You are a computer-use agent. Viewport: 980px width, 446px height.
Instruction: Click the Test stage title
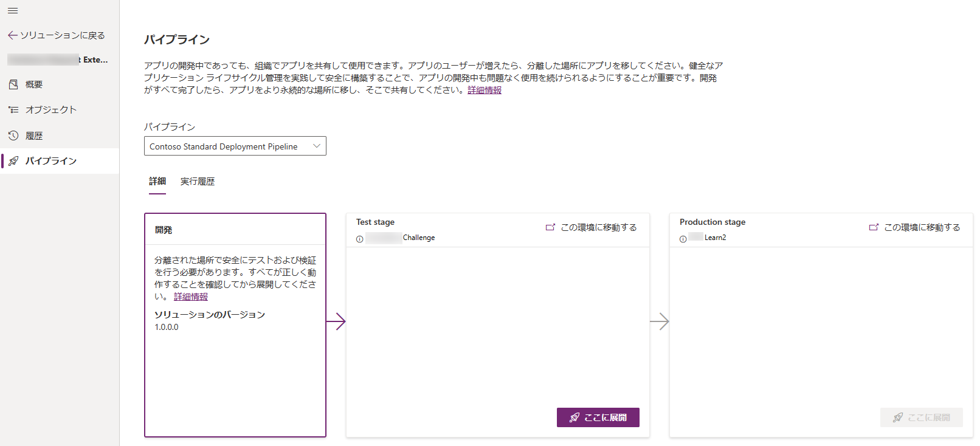(x=375, y=222)
